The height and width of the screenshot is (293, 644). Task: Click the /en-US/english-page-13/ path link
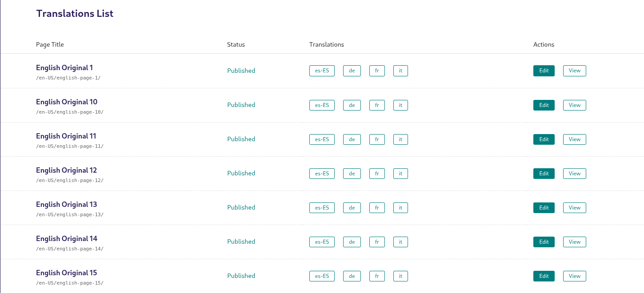[x=70, y=214]
